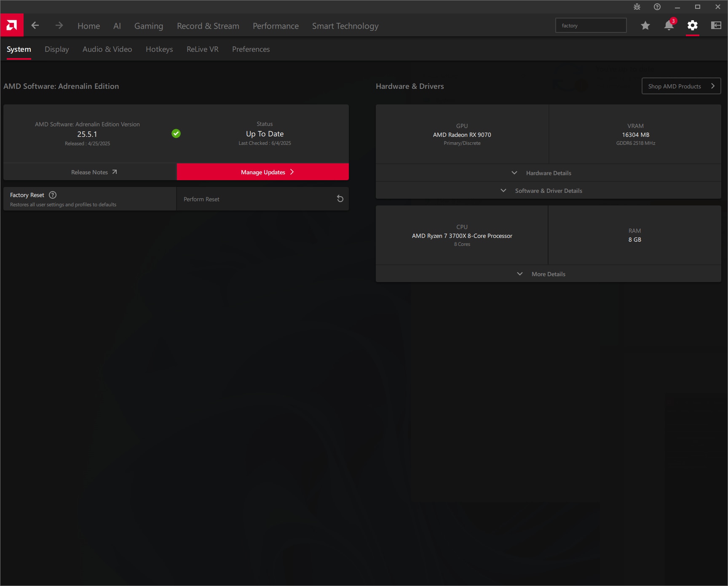
Task: Open Smart Technology menu
Action: (x=345, y=26)
